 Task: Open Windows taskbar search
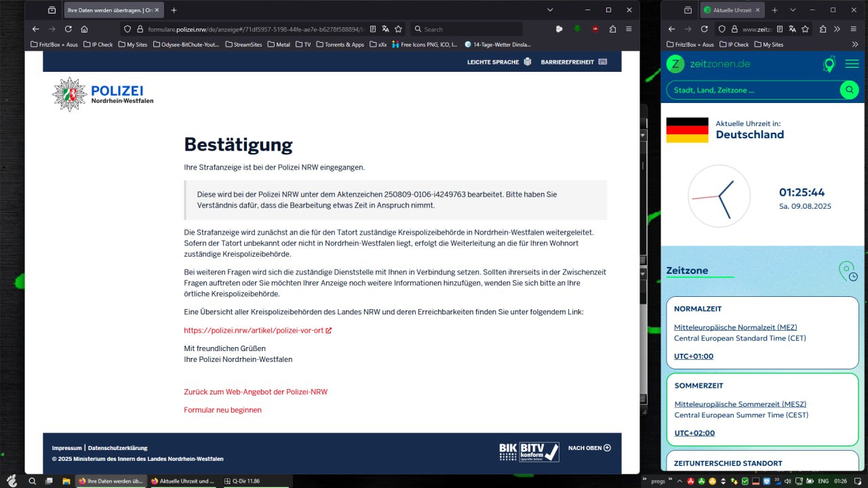click(x=32, y=481)
